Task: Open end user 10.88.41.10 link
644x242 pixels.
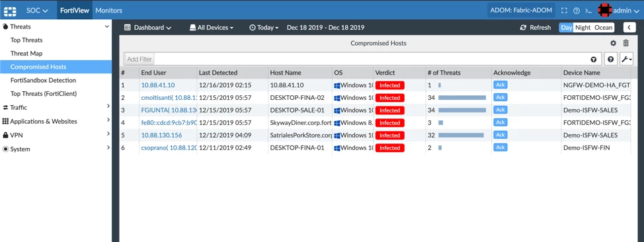Action: pyautogui.click(x=158, y=85)
